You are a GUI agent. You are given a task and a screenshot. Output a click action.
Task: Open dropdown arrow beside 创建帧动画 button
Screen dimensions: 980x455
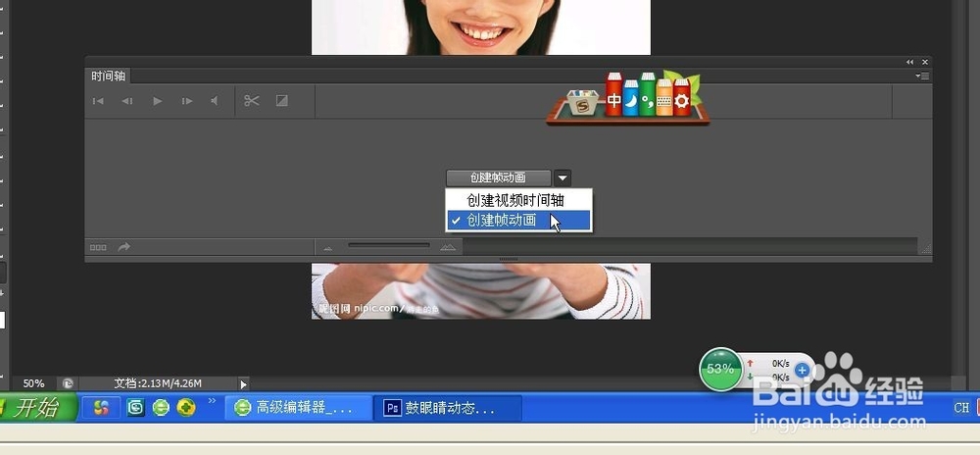562,178
